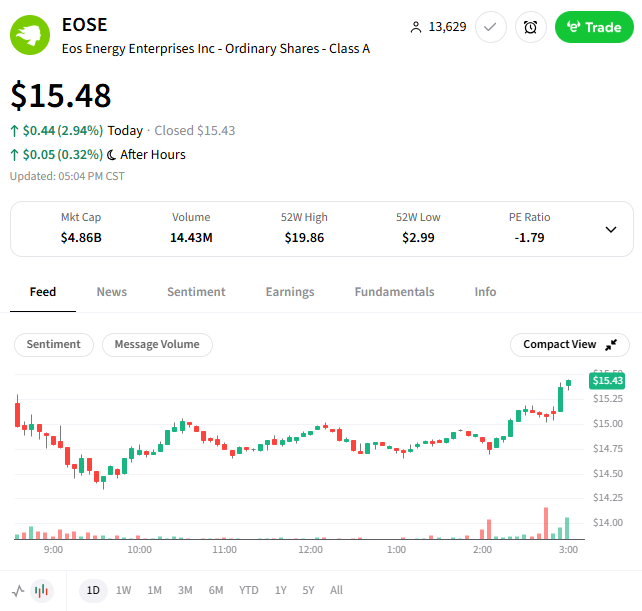Click the green Trade button
The image size is (642, 611).
pyautogui.click(x=594, y=27)
